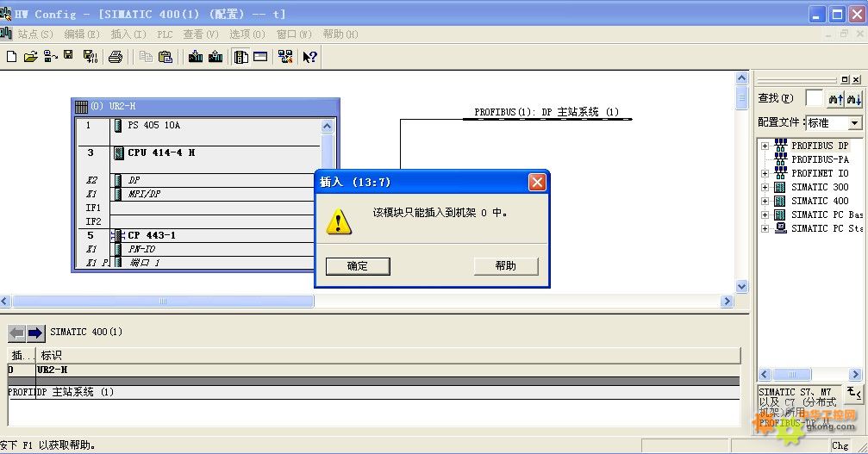The image size is (868, 454).
Task: Click the Open online station toolbar icon
Action: [x=50, y=56]
